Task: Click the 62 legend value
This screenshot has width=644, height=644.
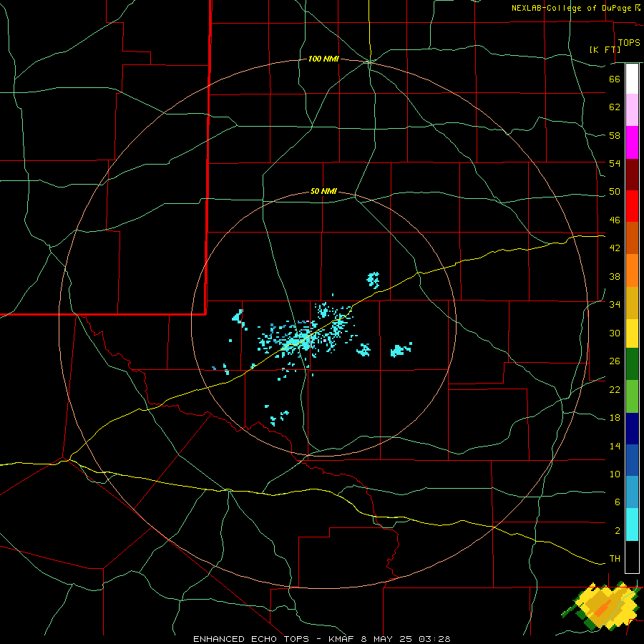Action: tap(615, 107)
